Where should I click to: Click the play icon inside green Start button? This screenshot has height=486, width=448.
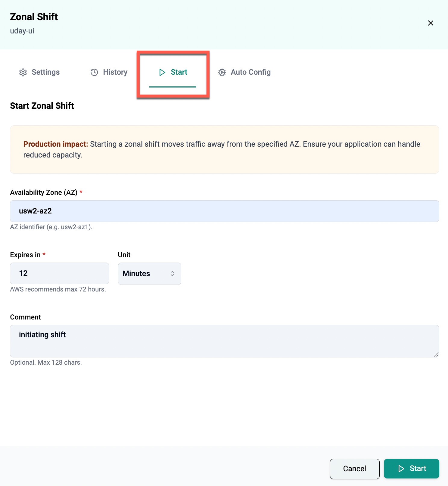click(x=401, y=469)
